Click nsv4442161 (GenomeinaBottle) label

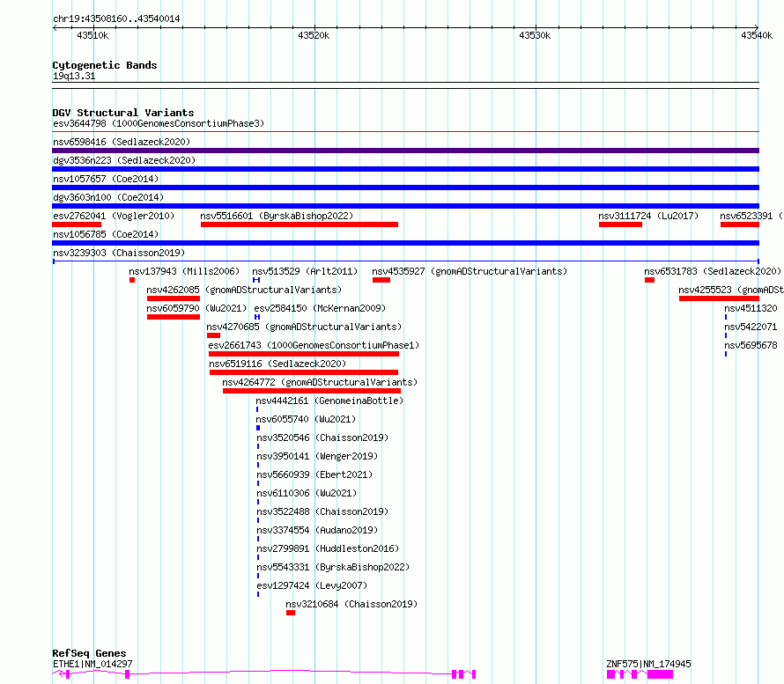[329, 401]
